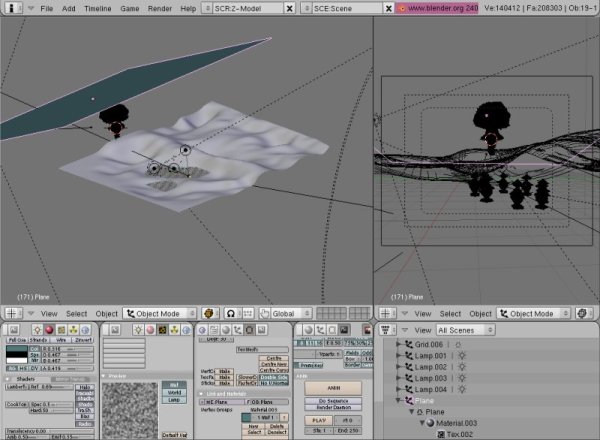This screenshot has width=600, height=440.
Task: Click Object context icon in render panel header
Action: coord(320,329)
